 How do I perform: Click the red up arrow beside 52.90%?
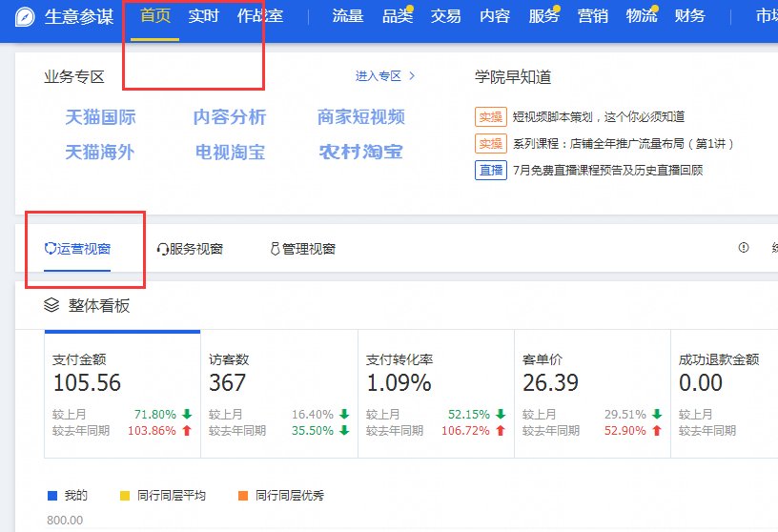coord(657,430)
